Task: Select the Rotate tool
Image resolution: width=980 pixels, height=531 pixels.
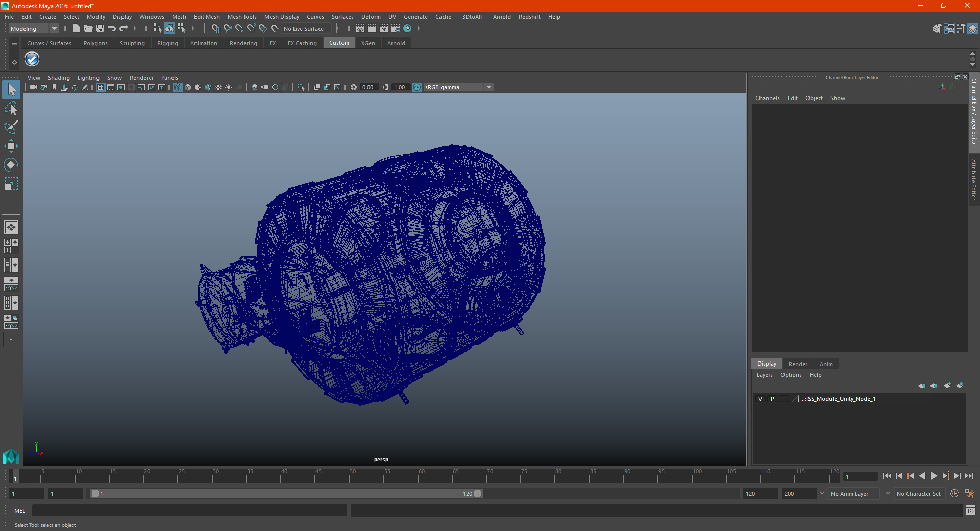Action: click(x=11, y=164)
